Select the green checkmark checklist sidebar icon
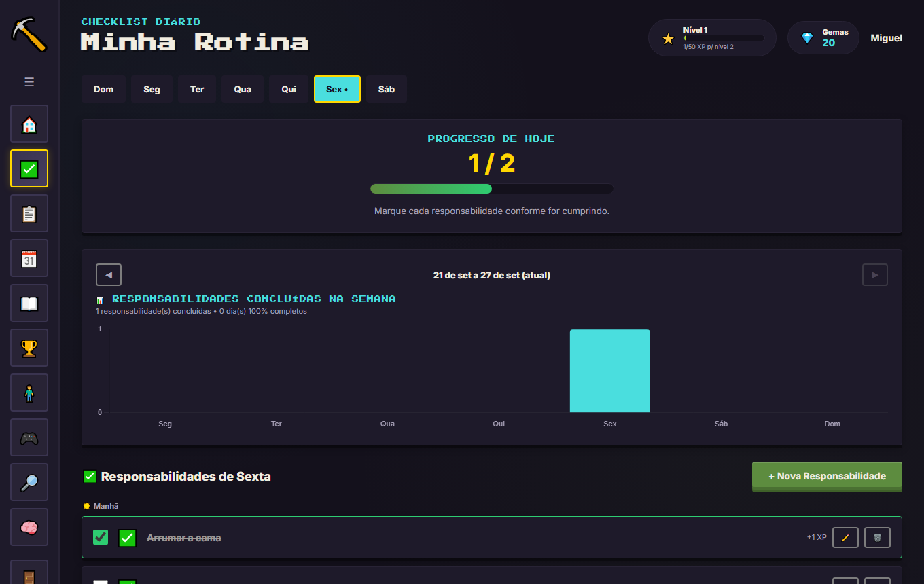Image resolution: width=924 pixels, height=584 pixels. tap(29, 168)
